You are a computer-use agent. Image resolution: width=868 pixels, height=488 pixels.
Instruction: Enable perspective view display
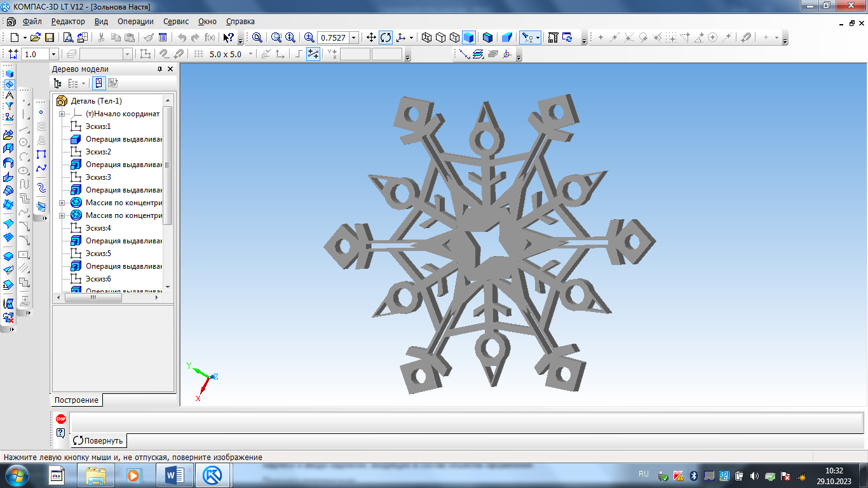click(506, 37)
